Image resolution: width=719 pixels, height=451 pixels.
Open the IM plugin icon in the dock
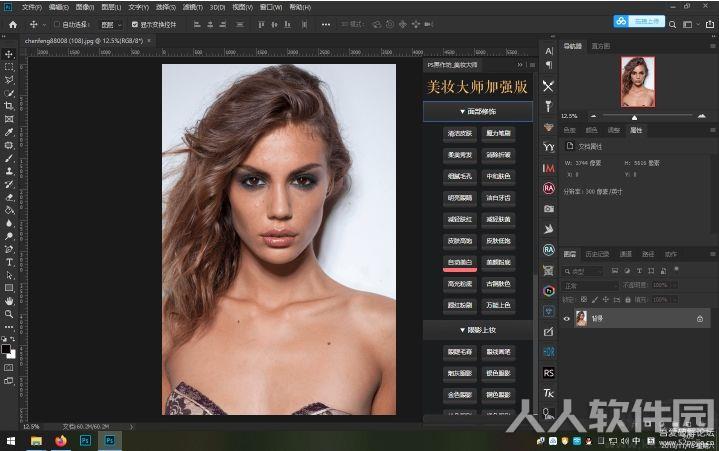coord(548,168)
